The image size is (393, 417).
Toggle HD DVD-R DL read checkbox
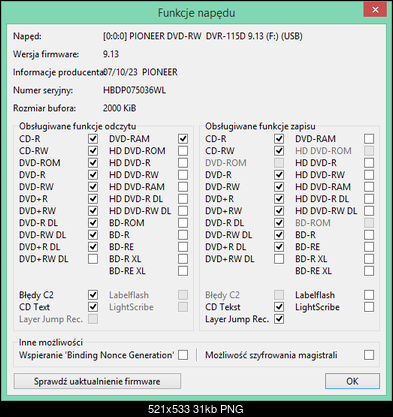(183, 199)
